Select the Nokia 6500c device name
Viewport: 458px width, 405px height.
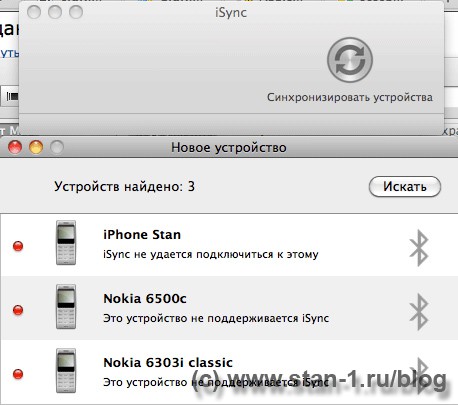145,299
